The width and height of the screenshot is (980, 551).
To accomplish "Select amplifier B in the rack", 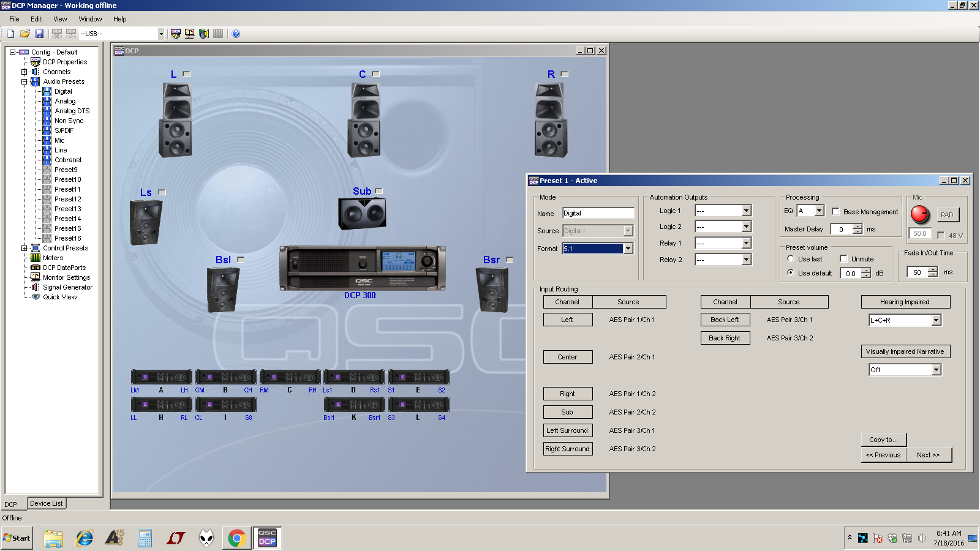I will click(x=226, y=377).
